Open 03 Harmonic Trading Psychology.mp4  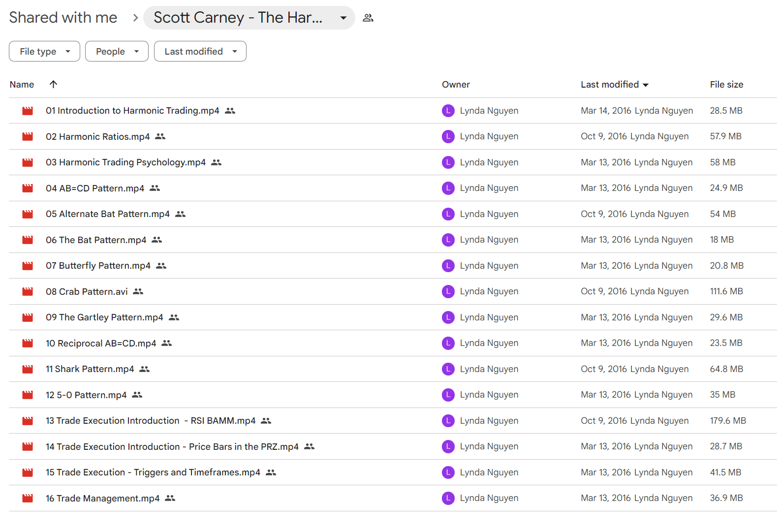125,162
